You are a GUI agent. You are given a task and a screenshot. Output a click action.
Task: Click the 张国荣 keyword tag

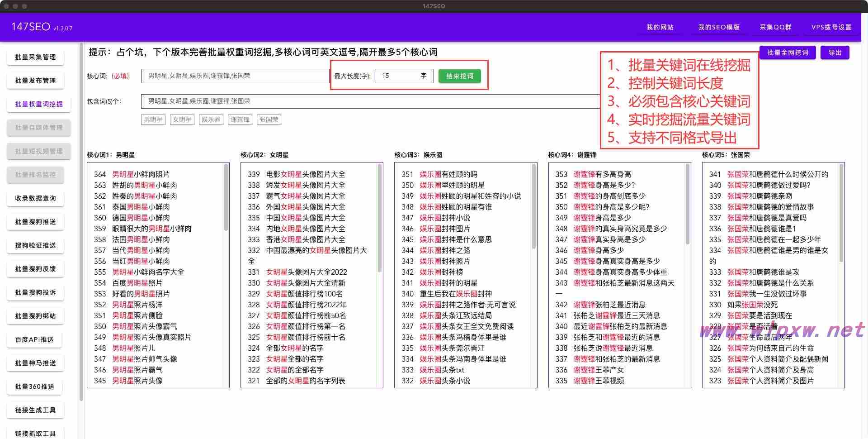click(269, 119)
